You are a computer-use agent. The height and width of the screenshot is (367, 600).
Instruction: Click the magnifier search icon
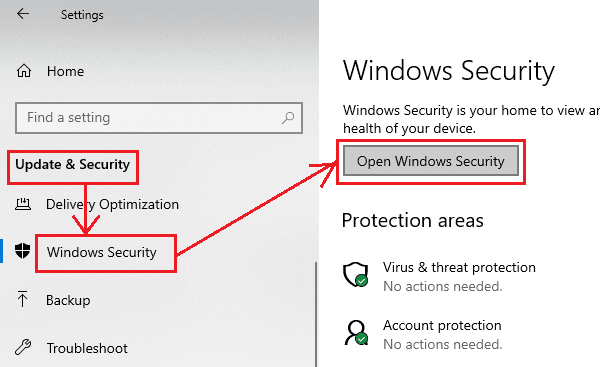288,118
